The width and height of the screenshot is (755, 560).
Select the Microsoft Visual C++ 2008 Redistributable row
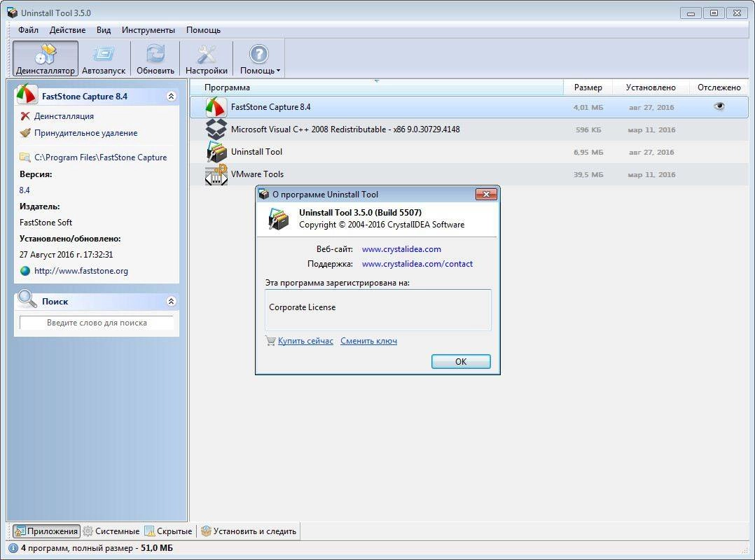coord(469,129)
